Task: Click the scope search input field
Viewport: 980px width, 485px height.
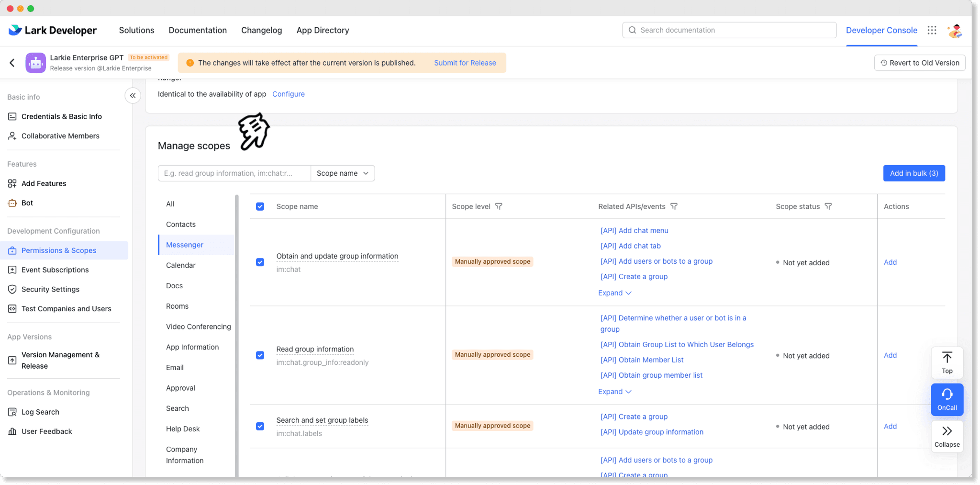Action: [x=234, y=173]
